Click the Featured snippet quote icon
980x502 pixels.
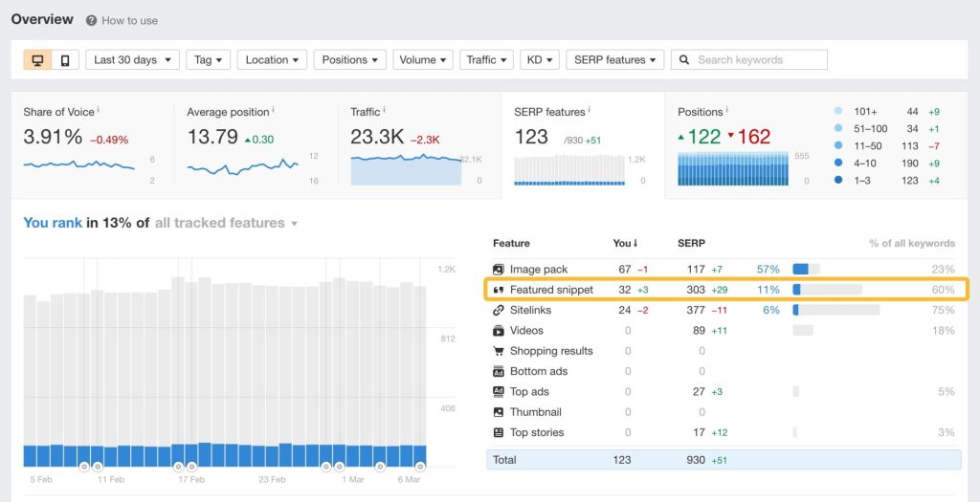[499, 290]
